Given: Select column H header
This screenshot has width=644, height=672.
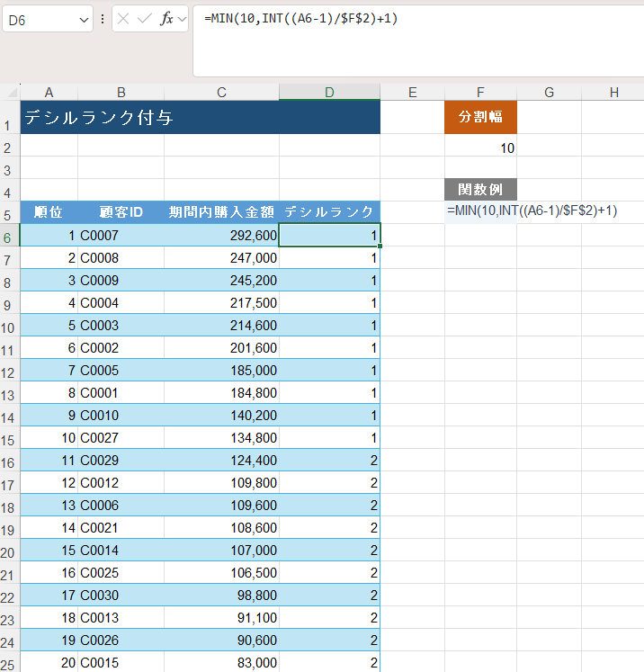Looking at the screenshot, I should 613,92.
